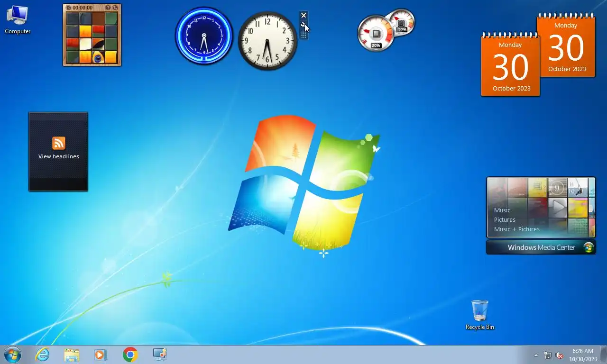
Task: Select the neon blue clock gadget
Action: click(x=204, y=36)
